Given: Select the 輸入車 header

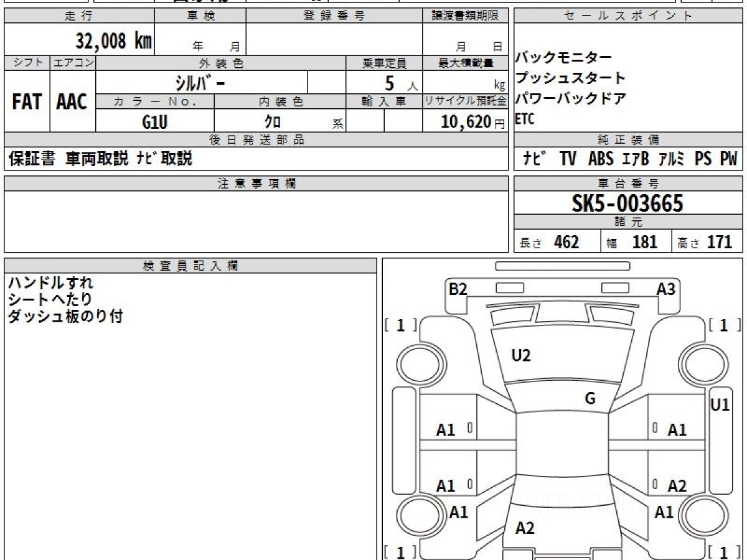Looking at the screenshot, I should 384,101.
